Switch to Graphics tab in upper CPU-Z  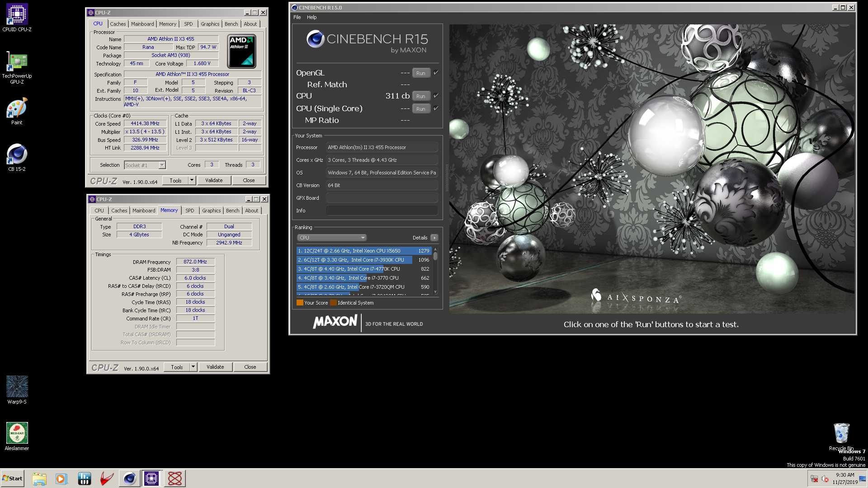[x=210, y=24]
